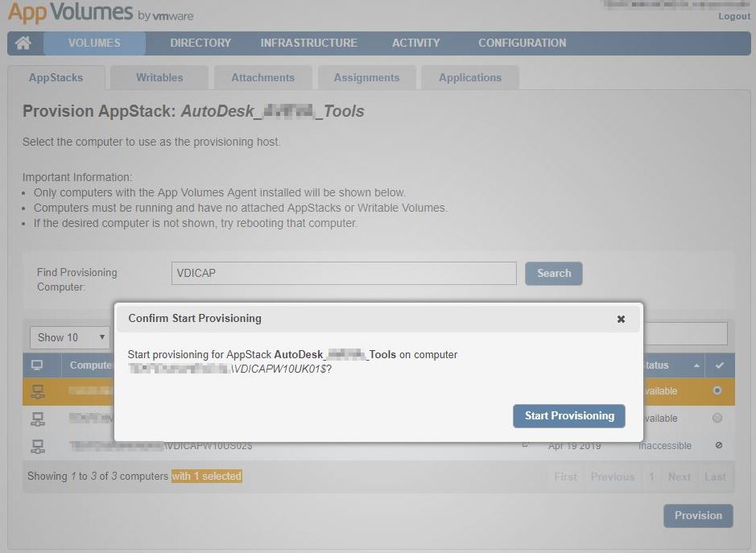Switch to the Assignments tab
Screen dimensions: 756x553
pos(367,77)
